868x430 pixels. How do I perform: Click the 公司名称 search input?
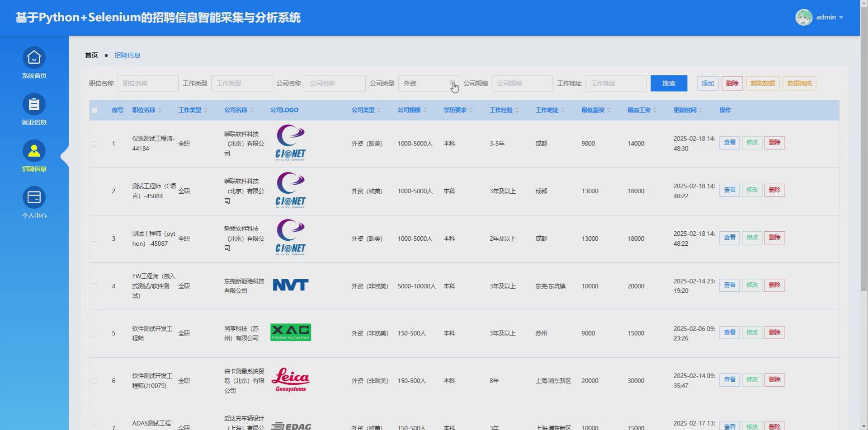coord(335,83)
